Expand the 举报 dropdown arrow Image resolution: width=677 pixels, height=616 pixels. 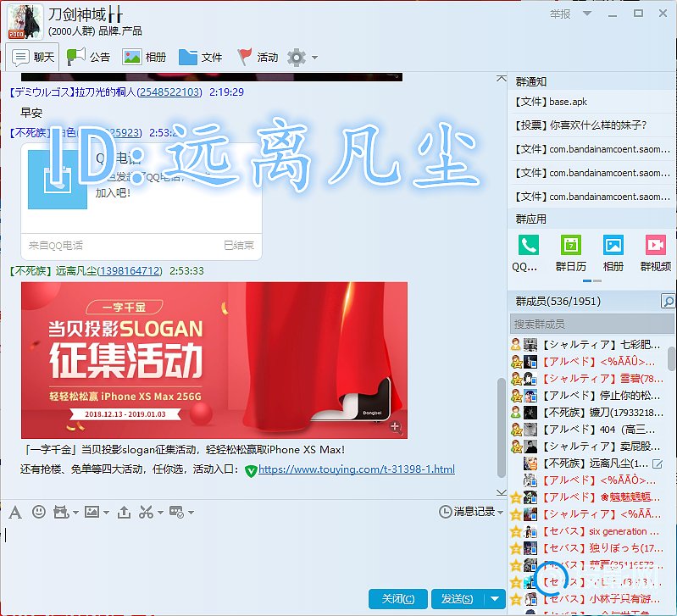[x=587, y=14]
